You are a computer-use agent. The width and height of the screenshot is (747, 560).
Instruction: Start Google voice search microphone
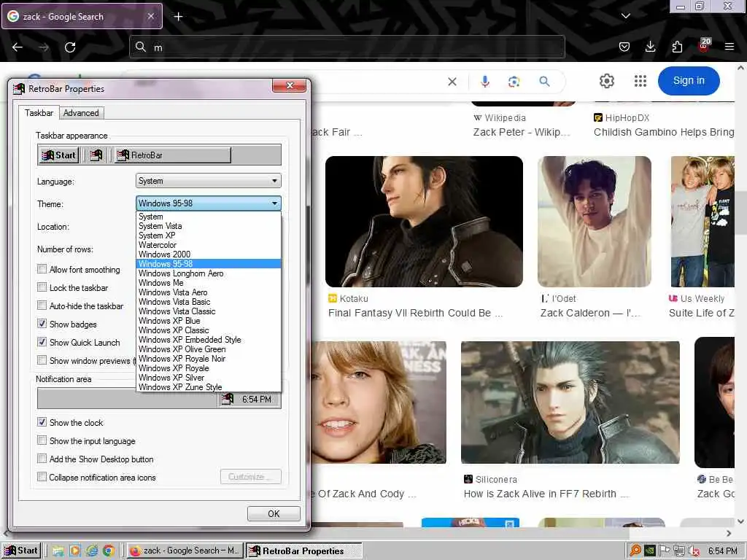point(485,82)
